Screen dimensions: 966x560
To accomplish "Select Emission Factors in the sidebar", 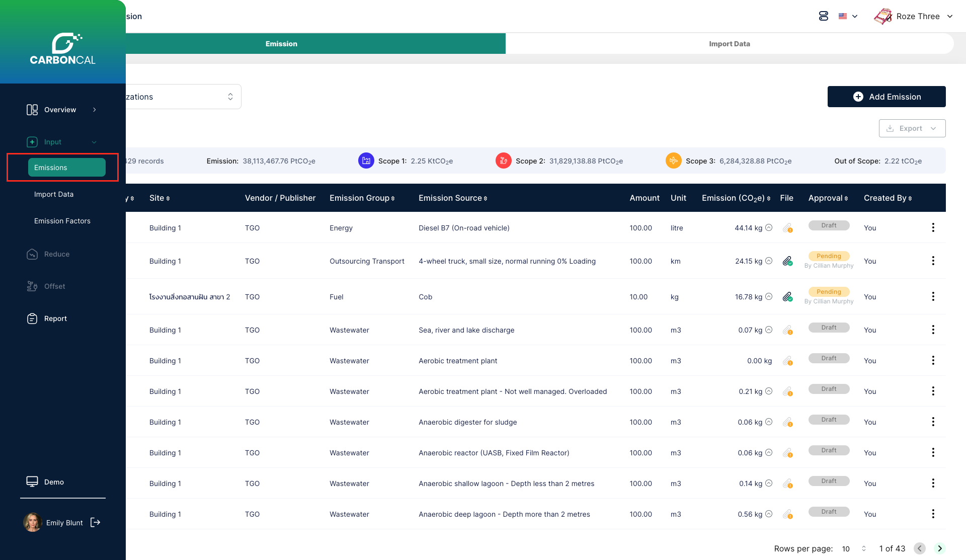I will pyautogui.click(x=62, y=221).
